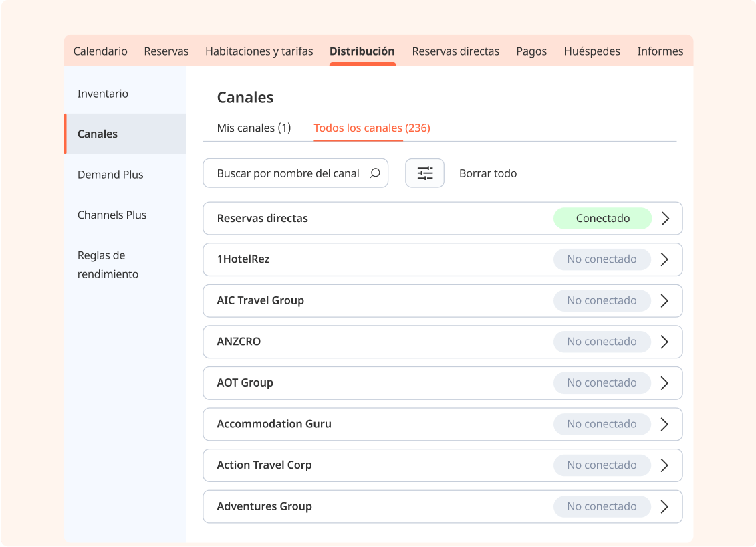Viewport: 756px width, 547px height.
Task: Click the magnifier search icon
Action: (x=375, y=173)
